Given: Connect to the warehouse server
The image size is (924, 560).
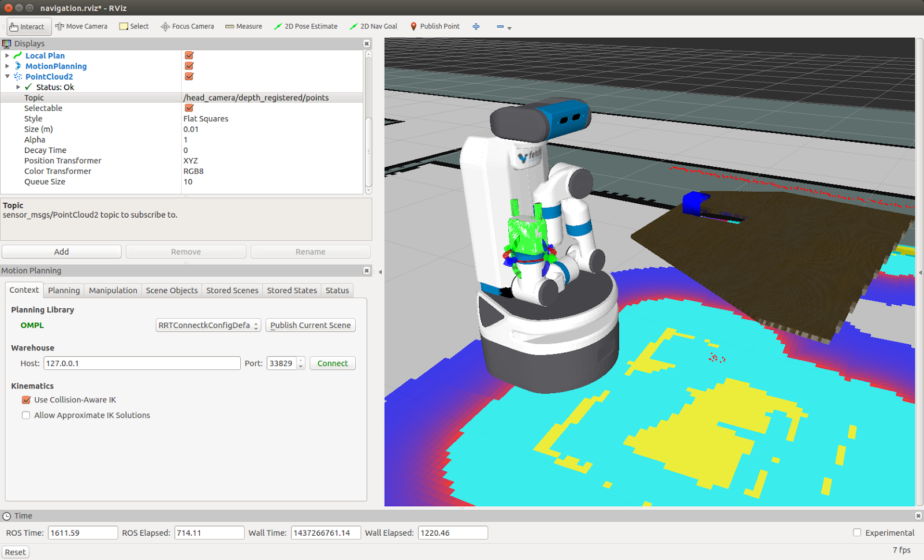Looking at the screenshot, I should (332, 363).
